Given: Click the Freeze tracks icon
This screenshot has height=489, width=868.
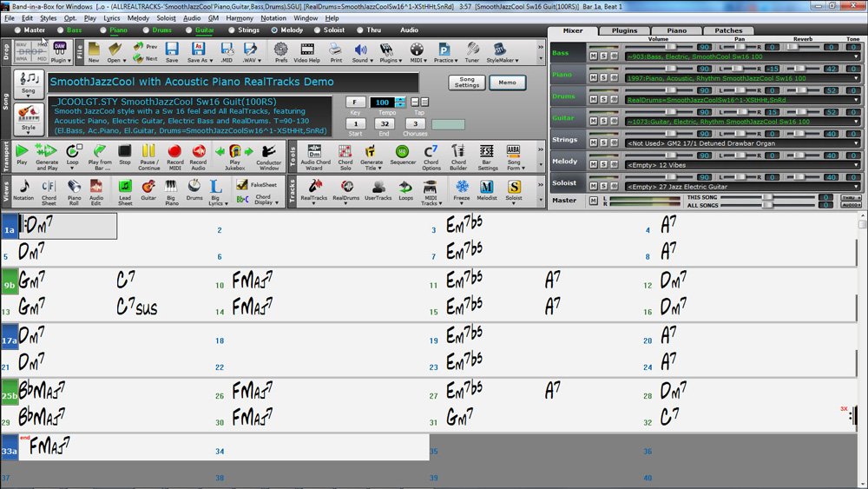Looking at the screenshot, I should pyautogui.click(x=461, y=192).
